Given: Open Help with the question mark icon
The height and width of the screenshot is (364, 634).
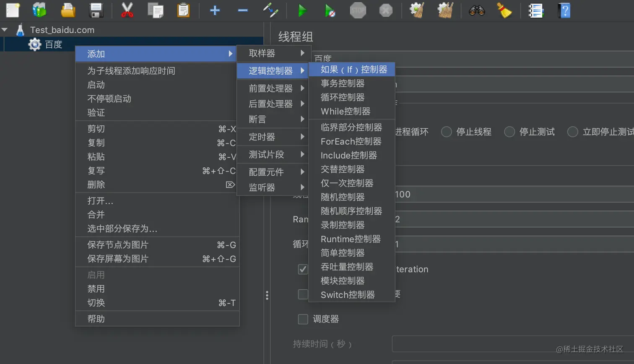Looking at the screenshot, I should point(564,10).
